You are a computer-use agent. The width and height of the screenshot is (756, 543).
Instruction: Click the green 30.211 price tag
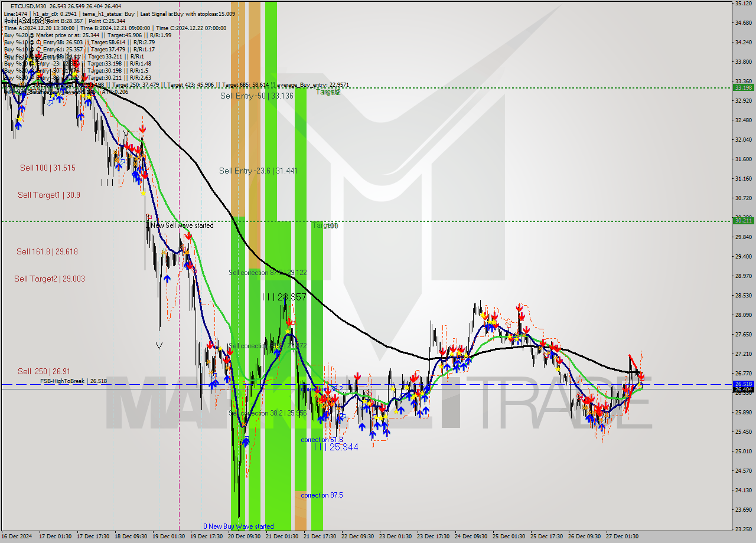[x=743, y=220]
